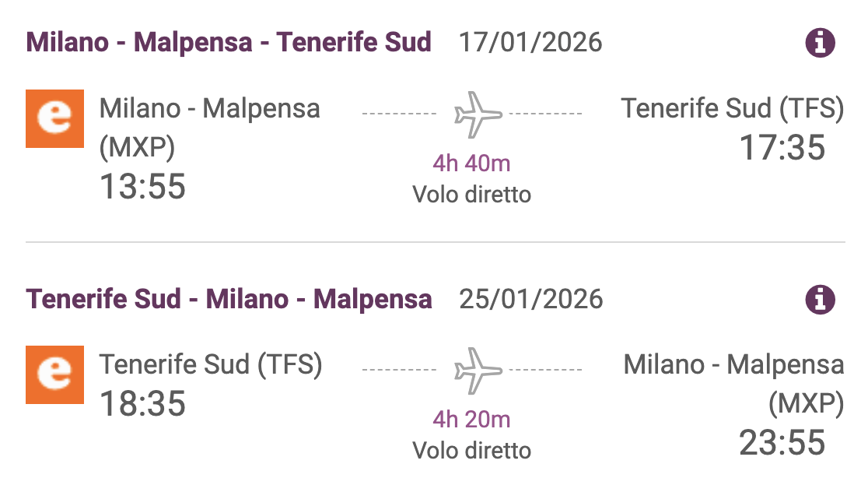The height and width of the screenshot is (492, 868).
Task: Click the outbound flight easyJet airline logo
Action: 54,118
